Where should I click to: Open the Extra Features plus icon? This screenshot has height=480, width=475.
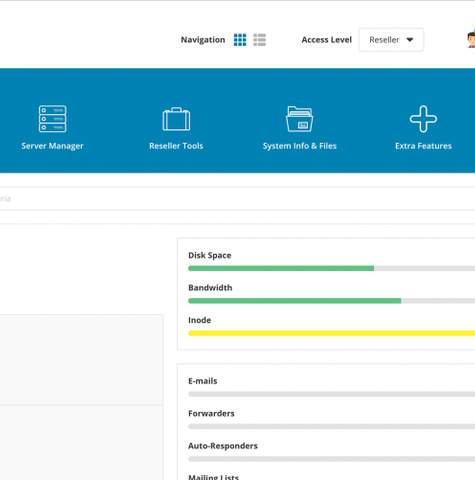pyautogui.click(x=423, y=119)
